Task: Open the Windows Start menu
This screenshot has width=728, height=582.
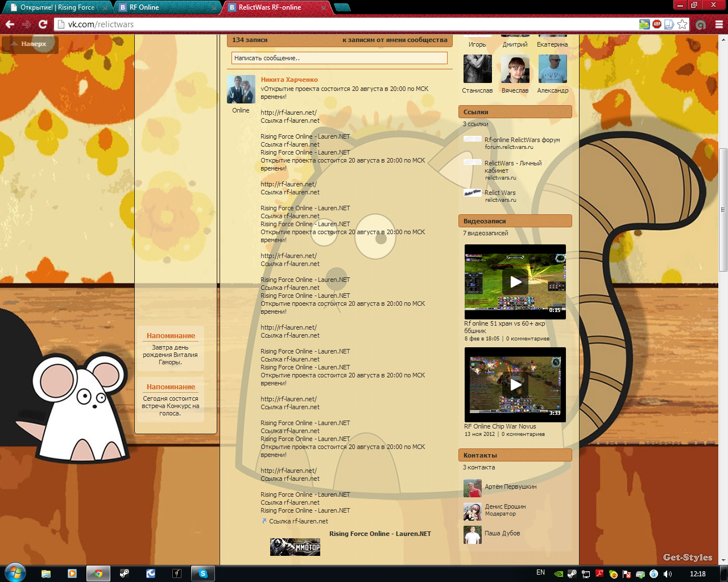Action: (x=15, y=573)
